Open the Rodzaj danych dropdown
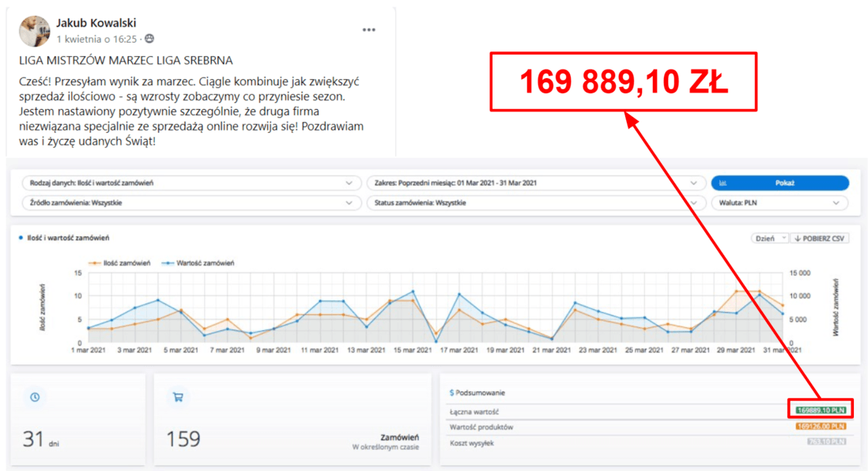Viewport: 868px width, 471px height. tap(187, 183)
